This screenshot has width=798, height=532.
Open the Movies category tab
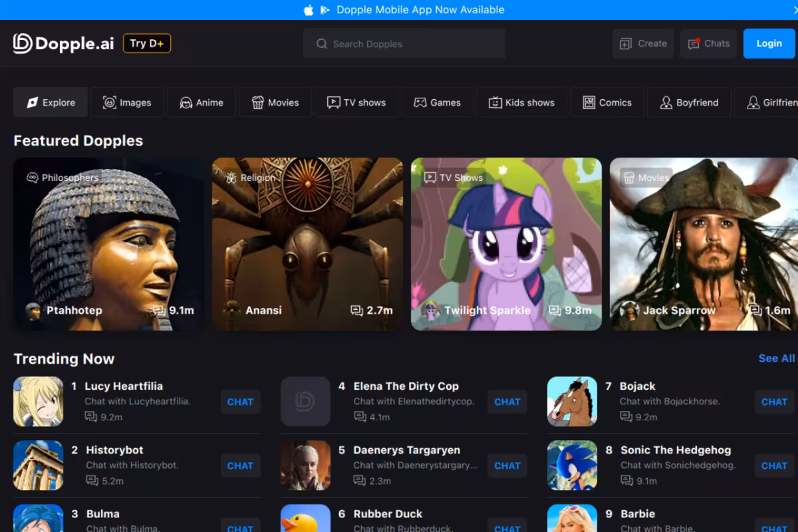click(x=275, y=102)
